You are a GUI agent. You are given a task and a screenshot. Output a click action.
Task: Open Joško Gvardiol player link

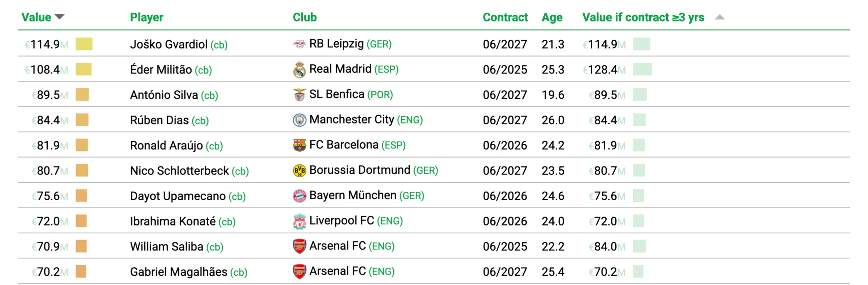click(x=169, y=45)
